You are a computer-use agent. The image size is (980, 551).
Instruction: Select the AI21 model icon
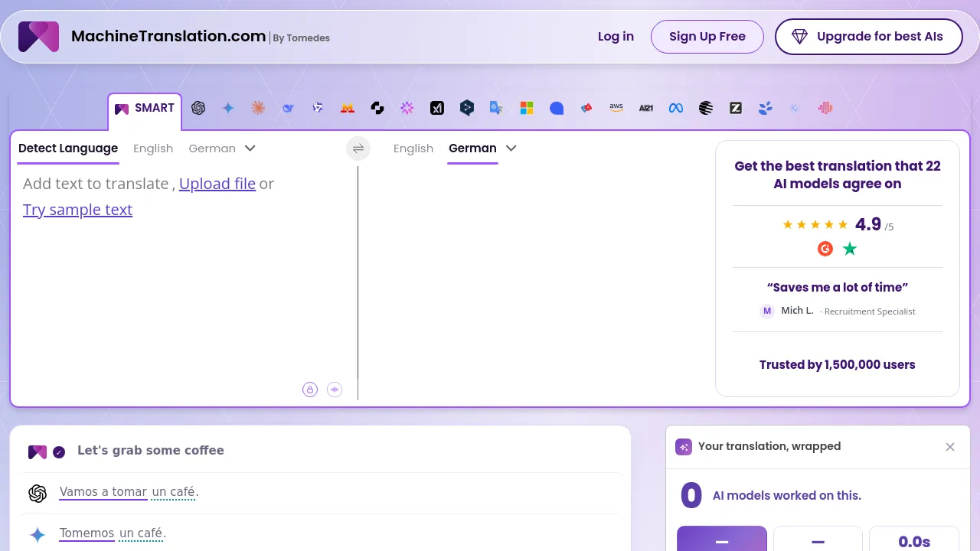646,108
